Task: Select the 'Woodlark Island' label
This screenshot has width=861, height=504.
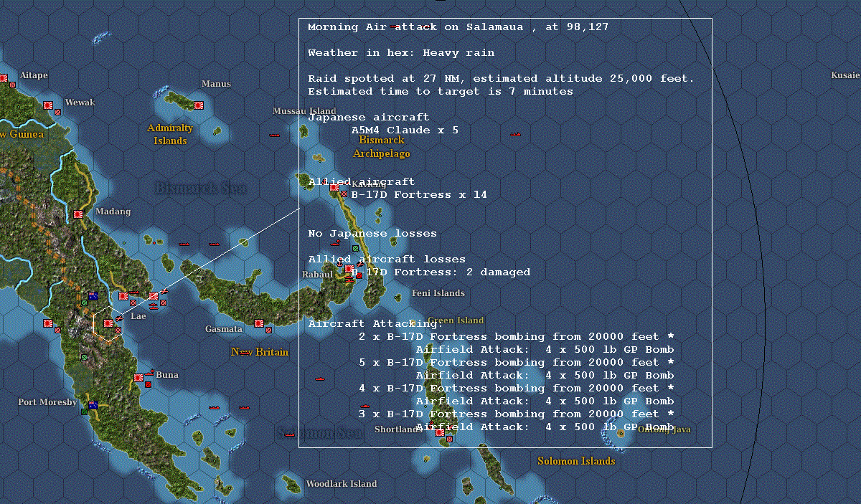Action: click(342, 484)
